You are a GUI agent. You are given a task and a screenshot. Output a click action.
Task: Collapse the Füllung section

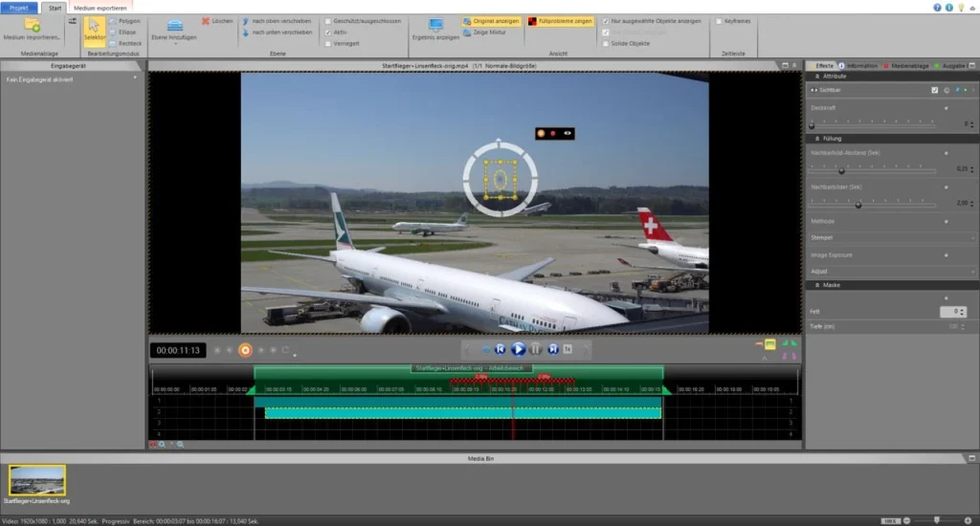tap(818, 139)
